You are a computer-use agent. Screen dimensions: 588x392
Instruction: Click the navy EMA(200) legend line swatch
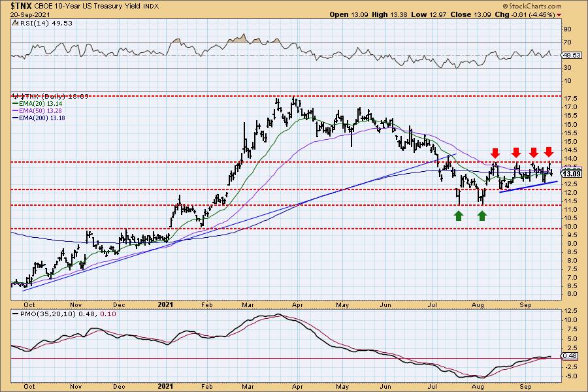16,118
